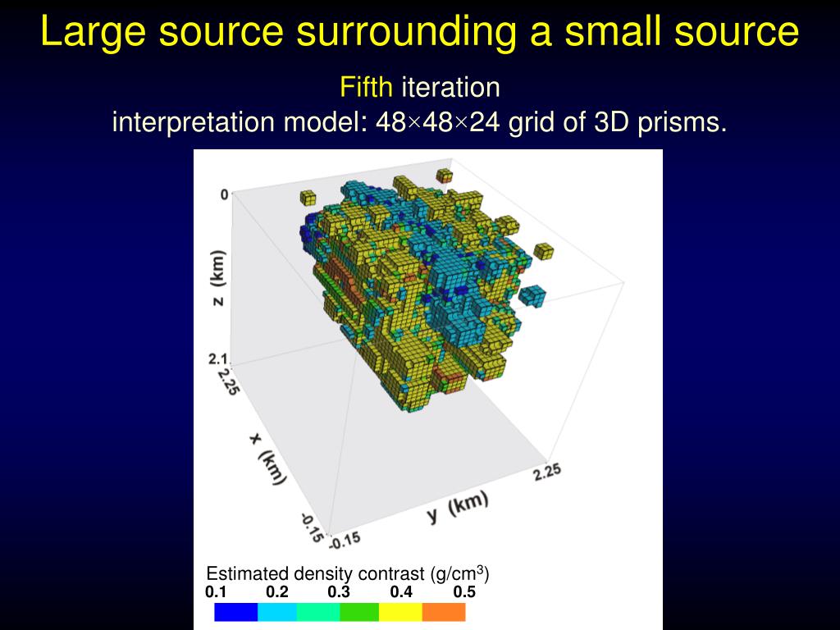Click the colorbar label '0.3'
The height and width of the screenshot is (630, 840).
point(339,592)
